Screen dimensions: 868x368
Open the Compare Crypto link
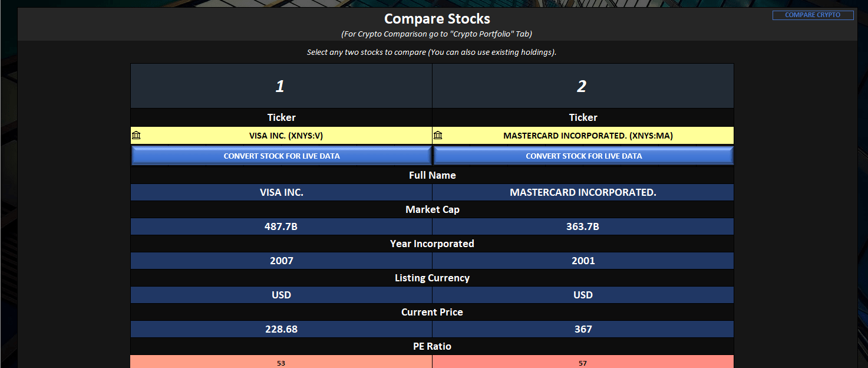pyautogui.click(x=813, y=15)
